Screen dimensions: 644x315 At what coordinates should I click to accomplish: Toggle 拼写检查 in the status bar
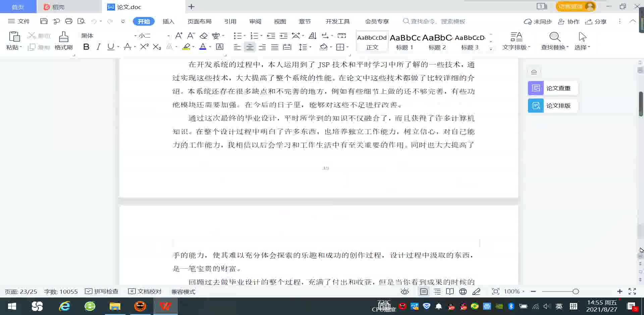click(101, 291)
